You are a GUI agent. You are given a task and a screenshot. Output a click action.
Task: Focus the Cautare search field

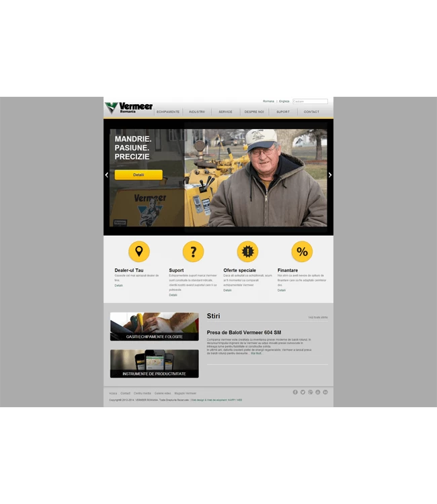[x=311, y=101]
